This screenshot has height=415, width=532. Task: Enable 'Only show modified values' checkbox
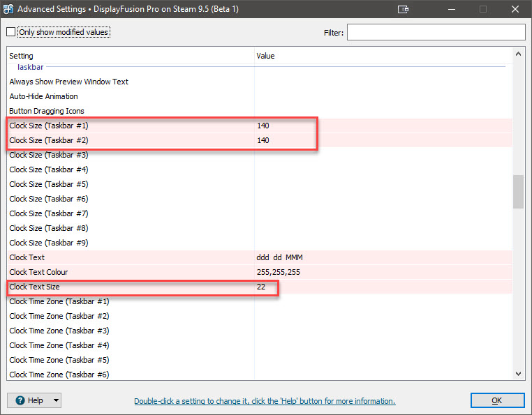(x=11, y=32)
